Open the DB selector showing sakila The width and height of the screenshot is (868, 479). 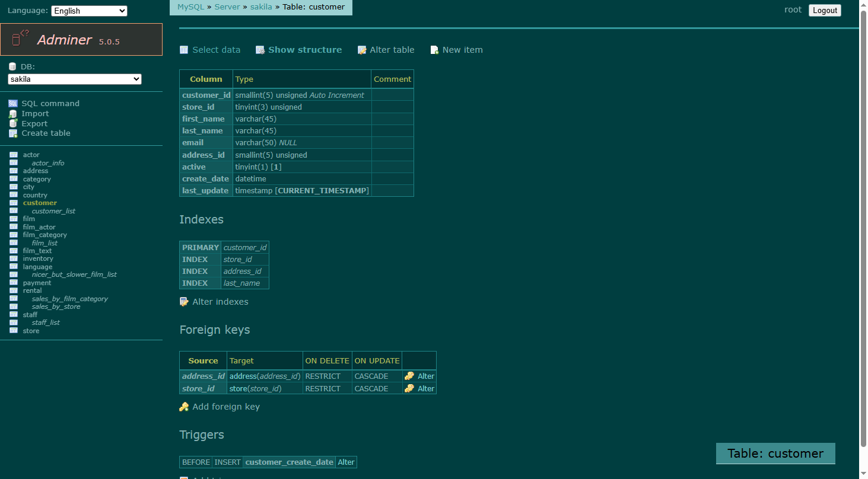pyautogui.click(x=75, y=79)
